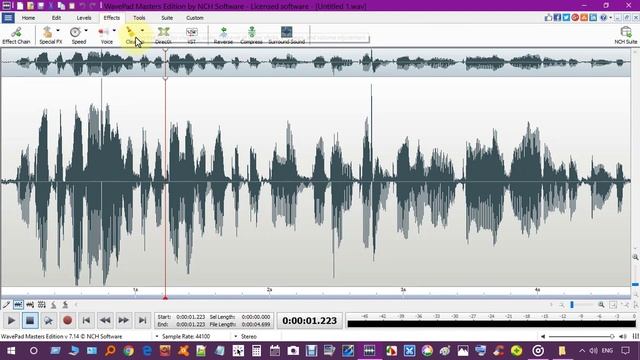Expand the Voice dropdown arrow

coord(114,31)
